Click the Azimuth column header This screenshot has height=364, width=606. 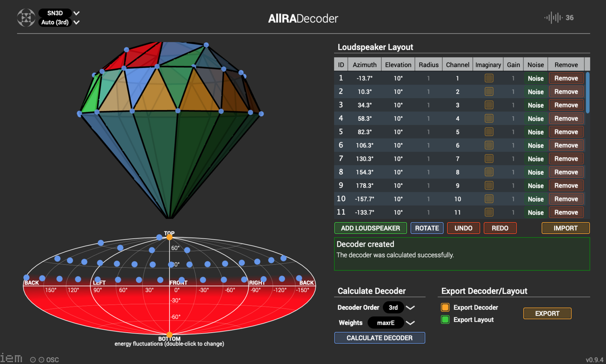pos(364,65)
